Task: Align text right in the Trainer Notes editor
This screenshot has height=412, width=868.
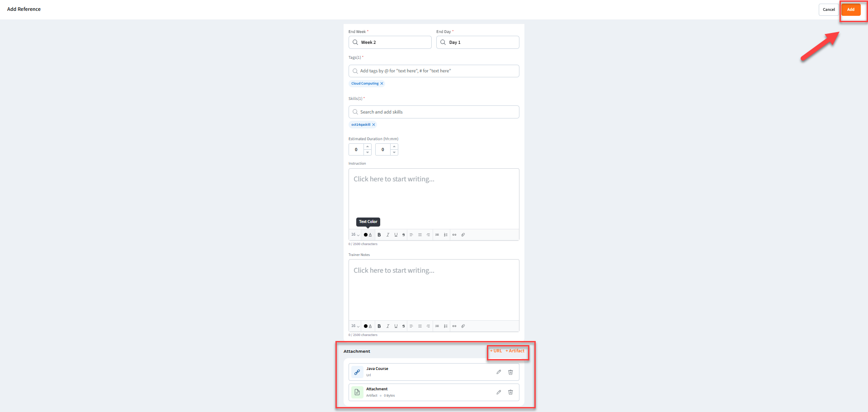Action: [428, 326]
